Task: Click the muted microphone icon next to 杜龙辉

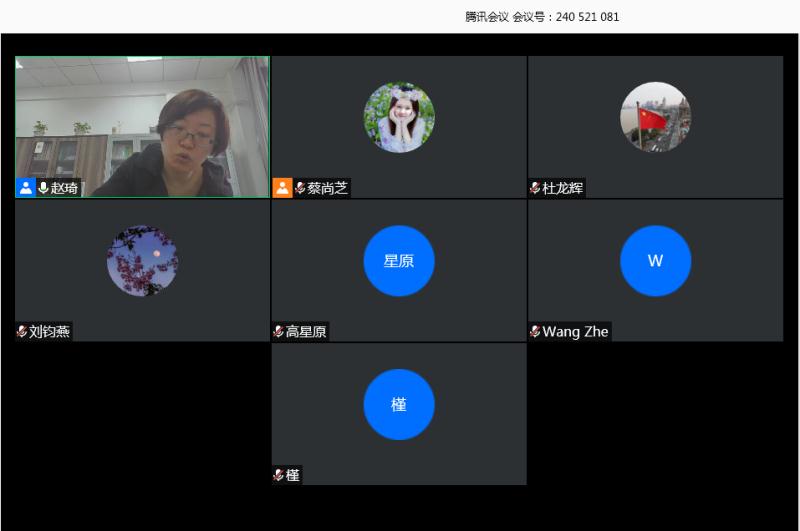Action: [x=535, y=188]
